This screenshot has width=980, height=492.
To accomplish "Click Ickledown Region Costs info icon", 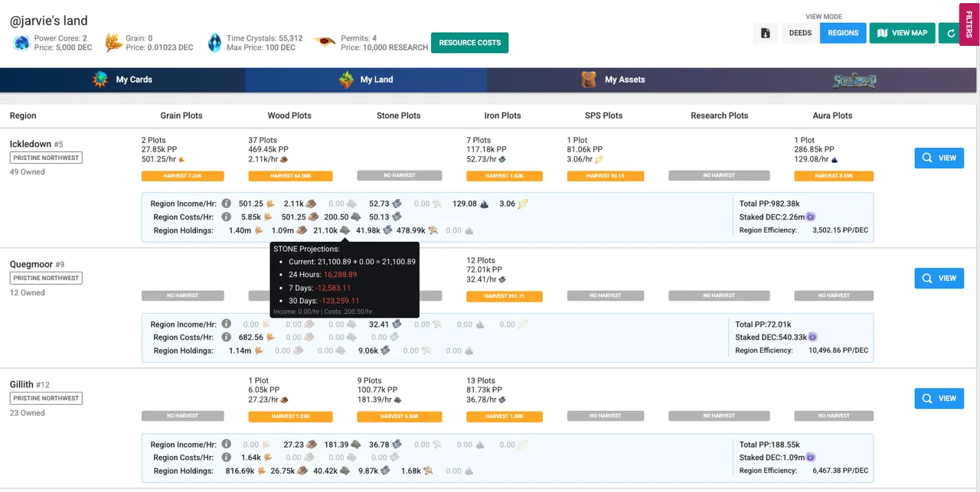I will click(x=226, y=217).
